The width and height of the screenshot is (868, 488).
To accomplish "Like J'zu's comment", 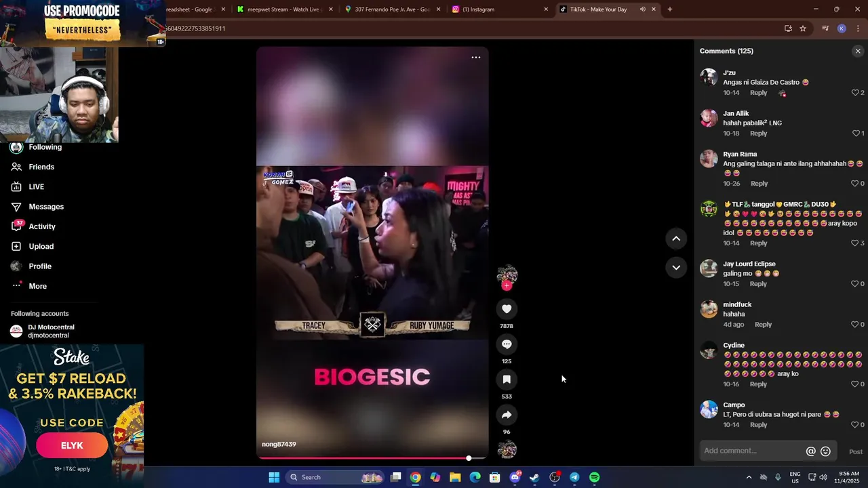I will point(855,93).
